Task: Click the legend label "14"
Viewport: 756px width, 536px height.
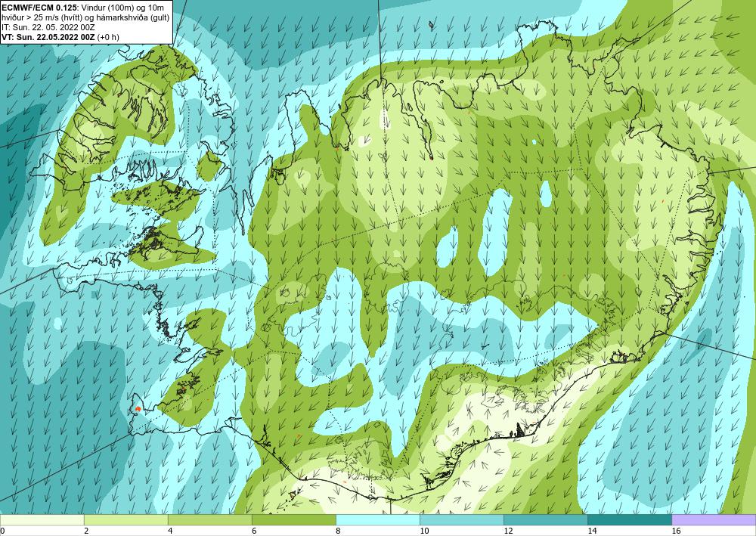Action: coord(592,531)
